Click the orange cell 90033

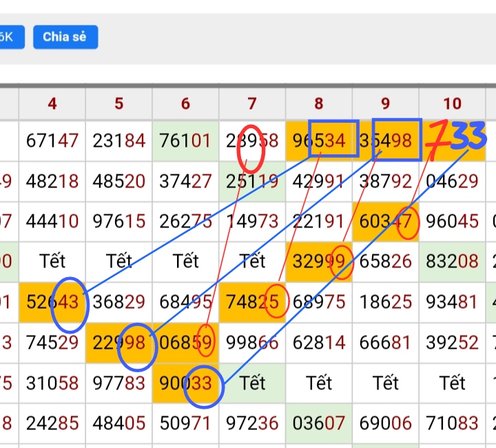click(x=186, y=382)
